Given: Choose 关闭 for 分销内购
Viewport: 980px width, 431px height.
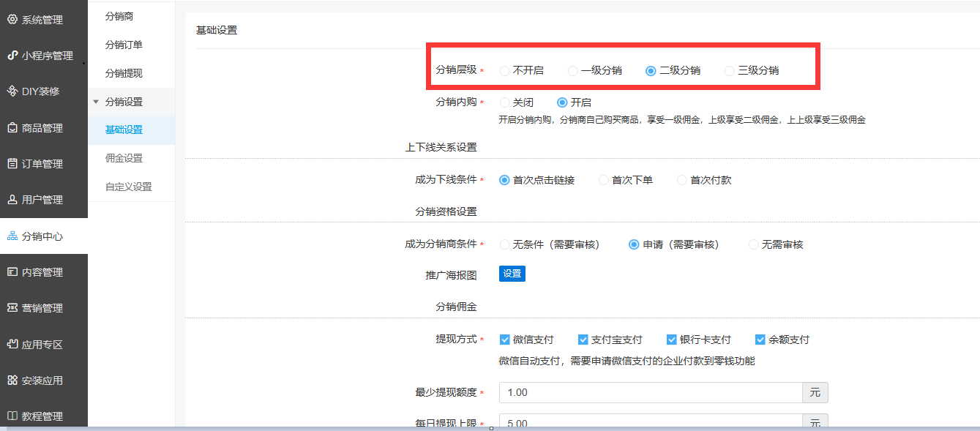Looking at the screenshot, I should click(x=504, y=103).
